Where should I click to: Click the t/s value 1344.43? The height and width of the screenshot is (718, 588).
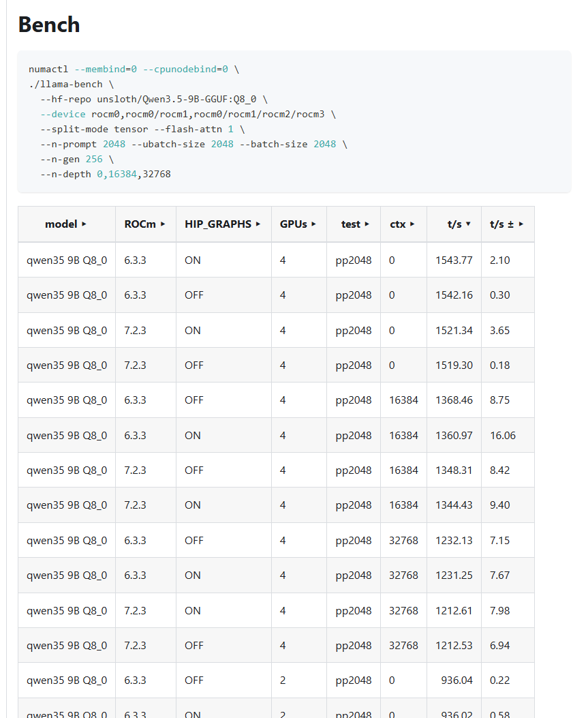[454, 505]
